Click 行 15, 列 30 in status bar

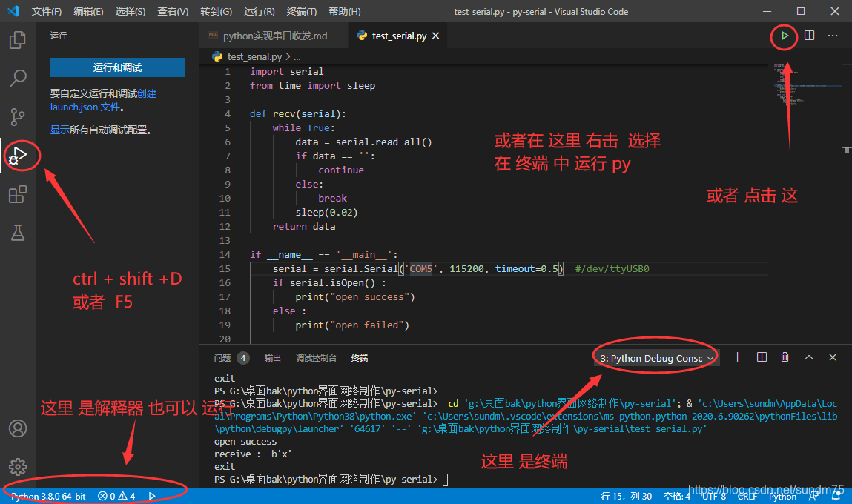point(626,496)
